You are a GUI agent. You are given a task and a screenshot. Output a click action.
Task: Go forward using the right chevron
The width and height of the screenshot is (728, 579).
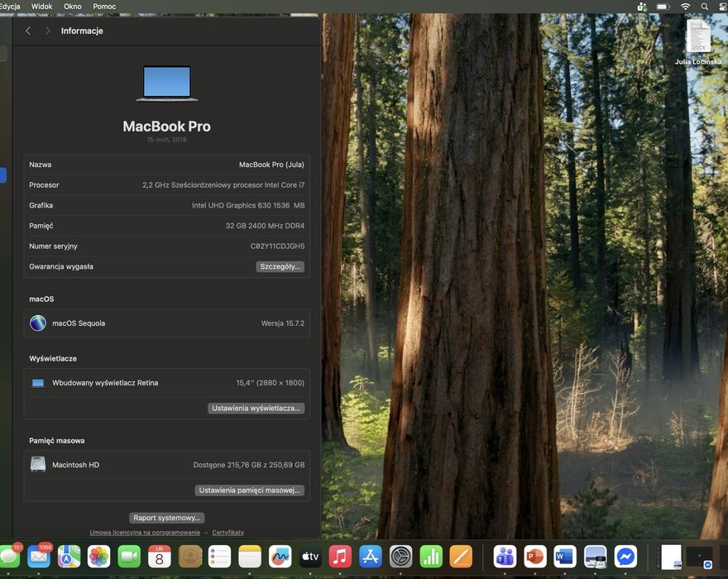click(47, 31)
